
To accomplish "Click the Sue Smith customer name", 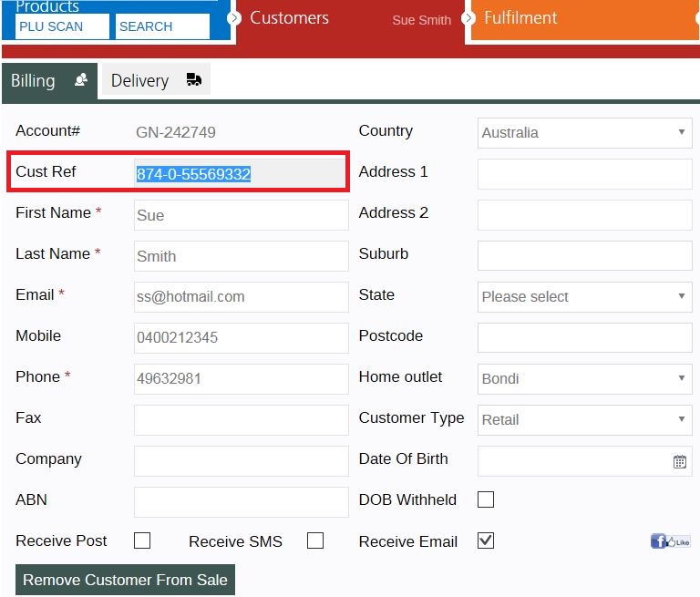I will [x=421, y=20].
